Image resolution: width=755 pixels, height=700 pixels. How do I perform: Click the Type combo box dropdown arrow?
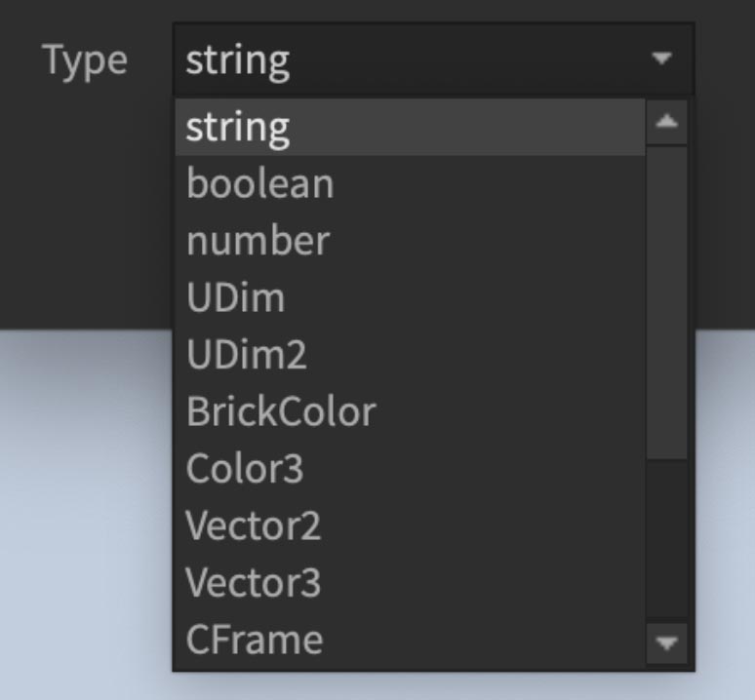coord(661,58)
